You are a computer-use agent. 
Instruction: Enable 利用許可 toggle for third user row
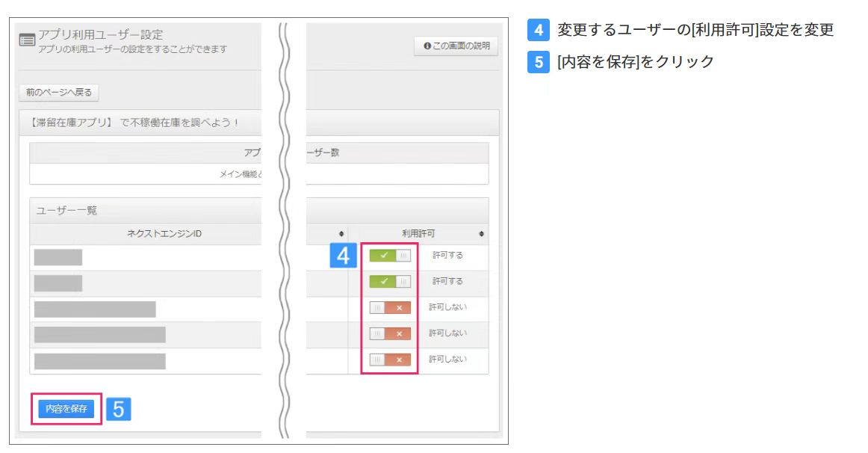390,307
